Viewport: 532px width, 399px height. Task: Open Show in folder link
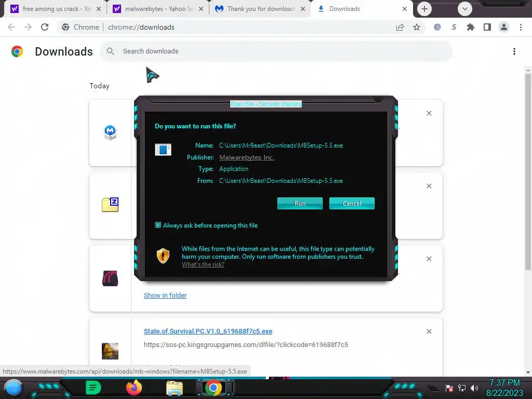coord(165,295)
